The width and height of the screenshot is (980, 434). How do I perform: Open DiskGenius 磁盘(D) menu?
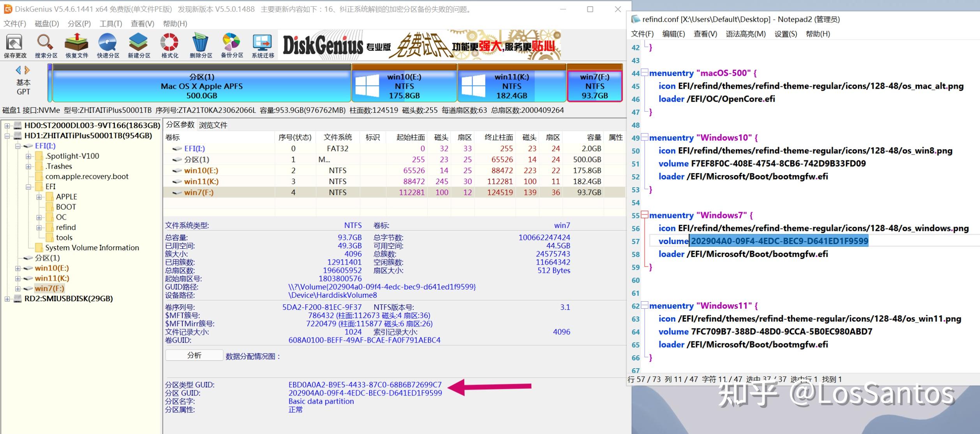click(x=47, y=24)
